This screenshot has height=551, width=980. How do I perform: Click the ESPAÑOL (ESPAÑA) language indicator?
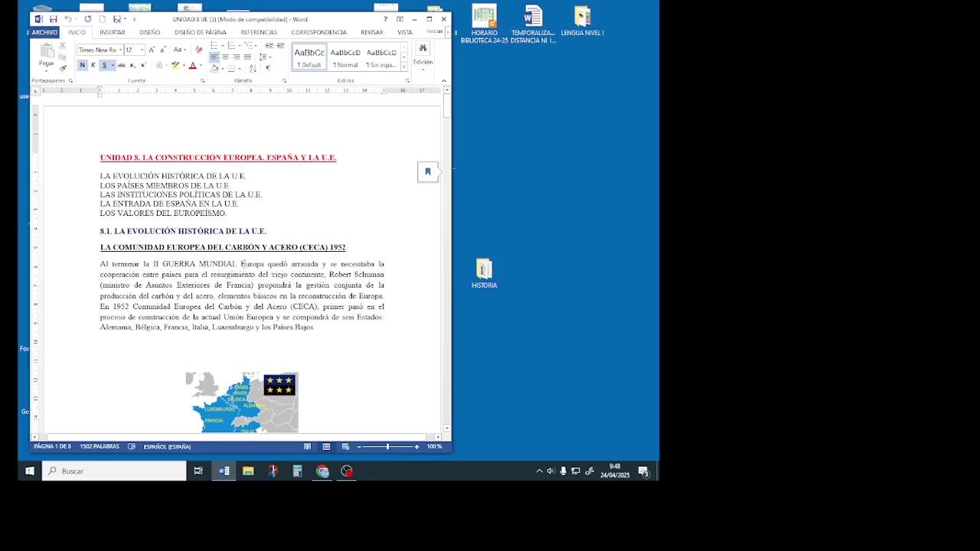point(167,446)
